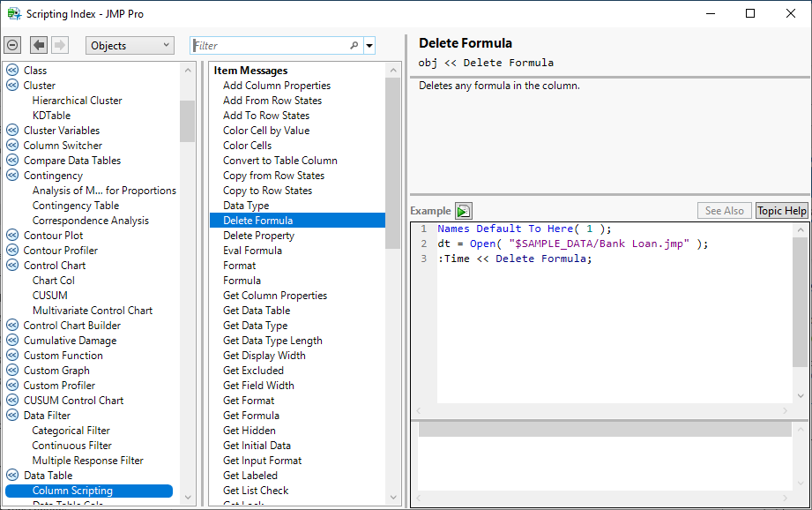Select the Get Excluded message

(x=253, y=371)
